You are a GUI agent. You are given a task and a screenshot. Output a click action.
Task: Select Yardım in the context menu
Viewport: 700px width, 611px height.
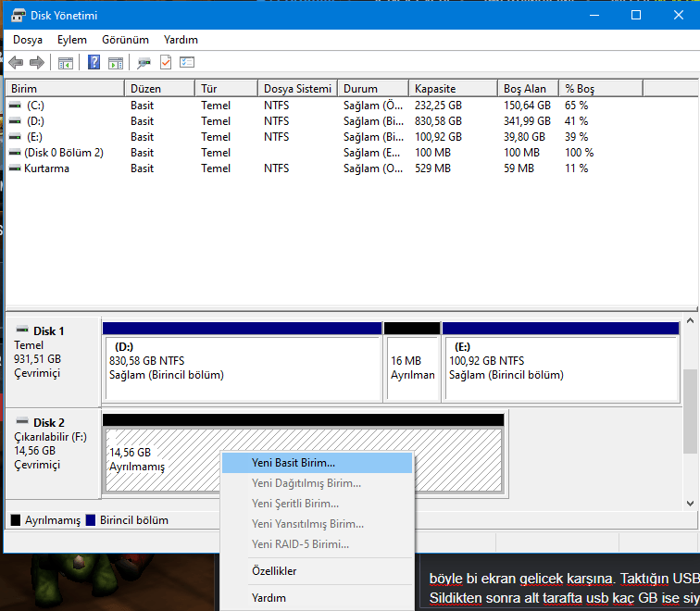pyautogui.click(x=317, y=598)
